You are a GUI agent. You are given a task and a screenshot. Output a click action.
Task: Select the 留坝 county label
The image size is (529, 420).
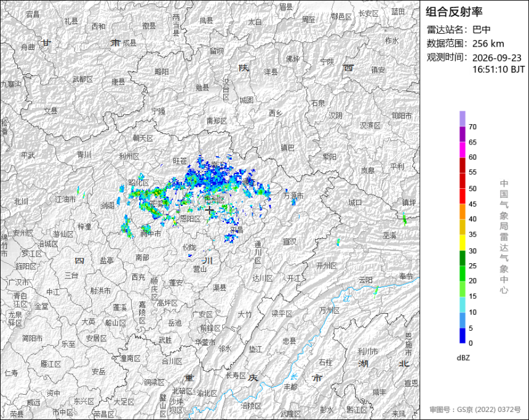217,51
